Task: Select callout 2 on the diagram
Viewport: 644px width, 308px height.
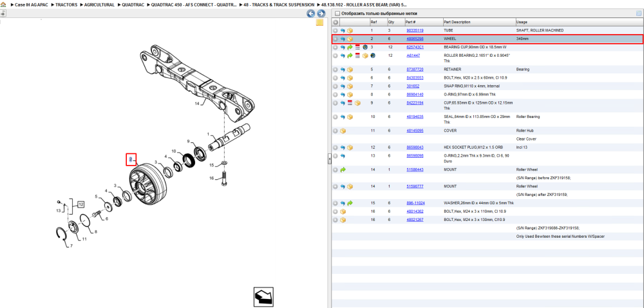Action: coord(131,159)
